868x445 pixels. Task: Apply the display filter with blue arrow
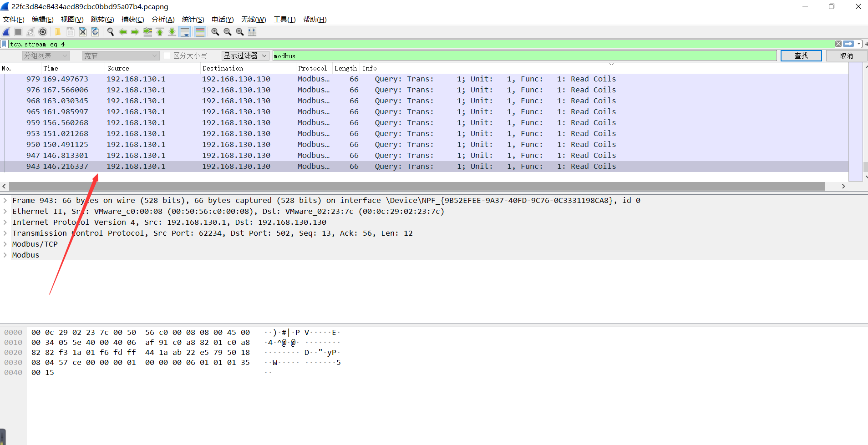(848, 44)
